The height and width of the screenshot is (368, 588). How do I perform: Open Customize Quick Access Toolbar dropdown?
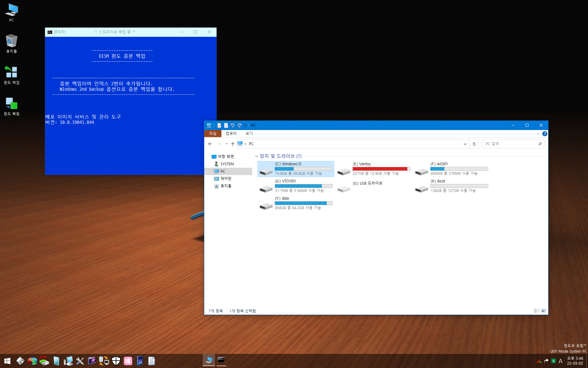245,125
